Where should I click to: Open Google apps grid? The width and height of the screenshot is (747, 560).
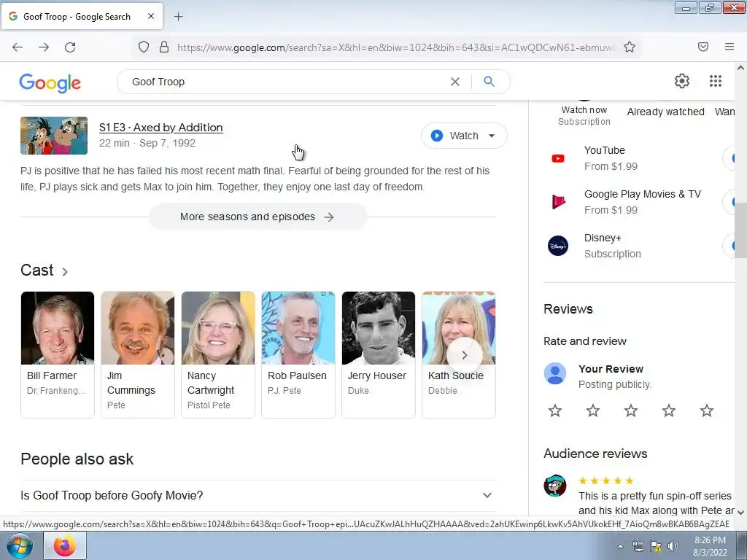716,81
